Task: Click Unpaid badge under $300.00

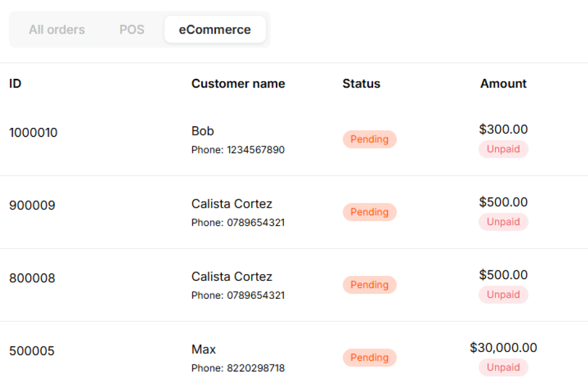Action: [503, 149]
